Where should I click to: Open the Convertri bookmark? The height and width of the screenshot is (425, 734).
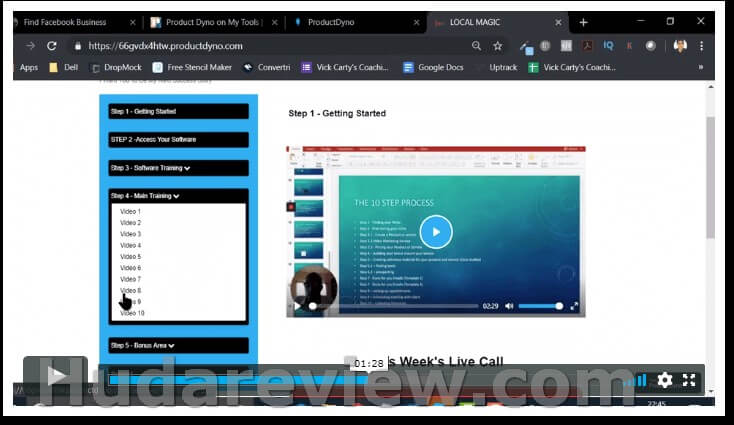[x=266, y=67]
